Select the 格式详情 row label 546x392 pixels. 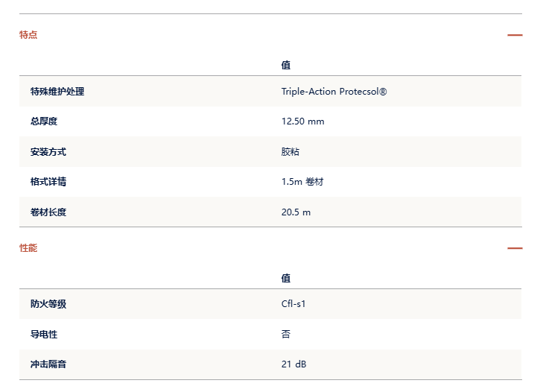tap(48, 182)
